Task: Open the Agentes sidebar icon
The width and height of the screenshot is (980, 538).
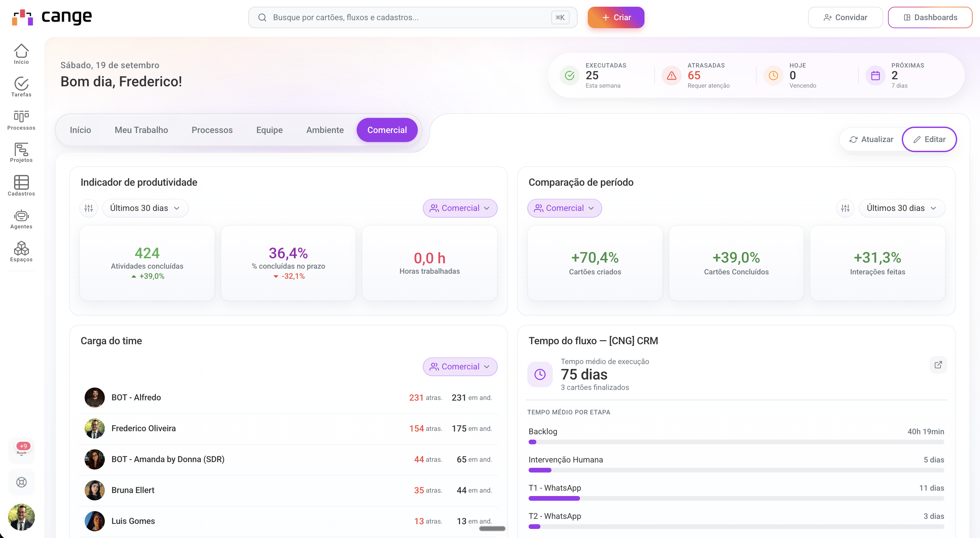Action: [x=21, y=219]
